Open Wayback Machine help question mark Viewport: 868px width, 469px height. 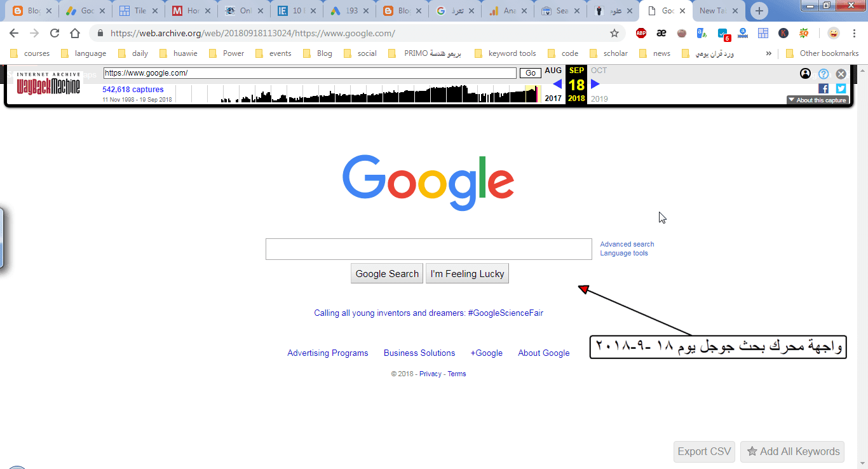824,74
